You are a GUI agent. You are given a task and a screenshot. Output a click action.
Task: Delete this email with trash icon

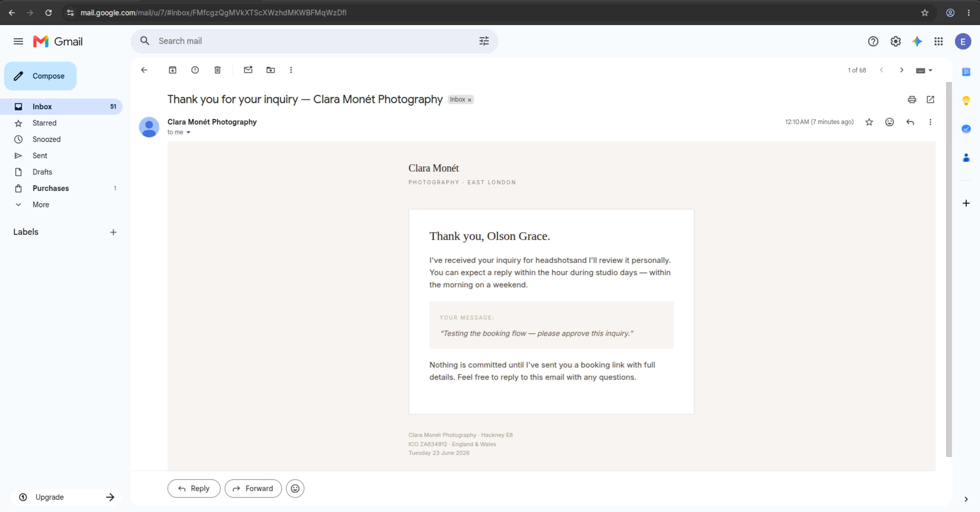point(218,70)
